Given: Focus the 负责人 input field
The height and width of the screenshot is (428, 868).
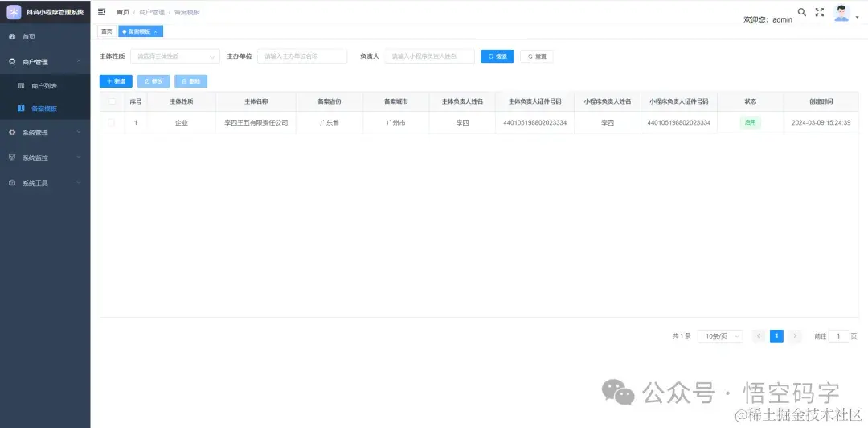Looking at the screenshot, I should click(429, 56).
